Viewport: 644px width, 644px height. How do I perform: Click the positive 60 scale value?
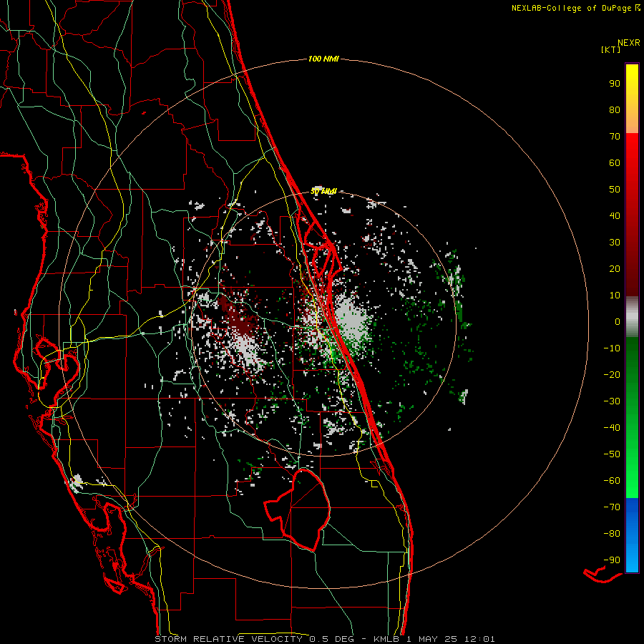coord(615,162)
